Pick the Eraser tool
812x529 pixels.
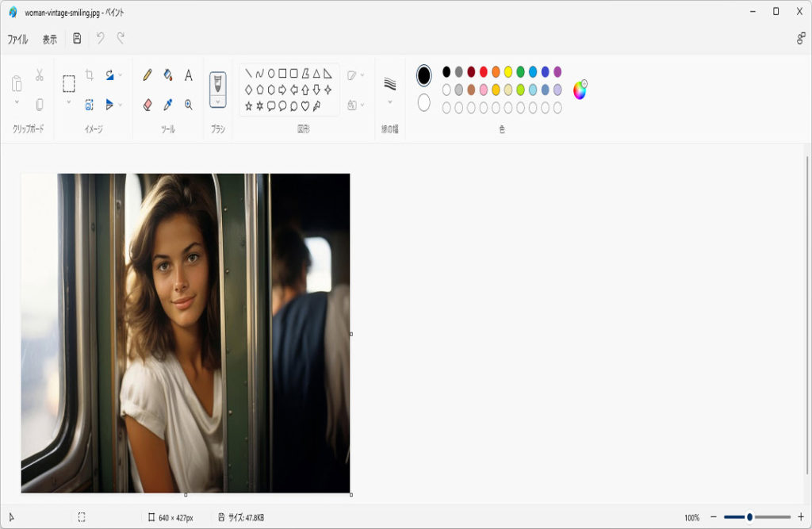point(147,105)
